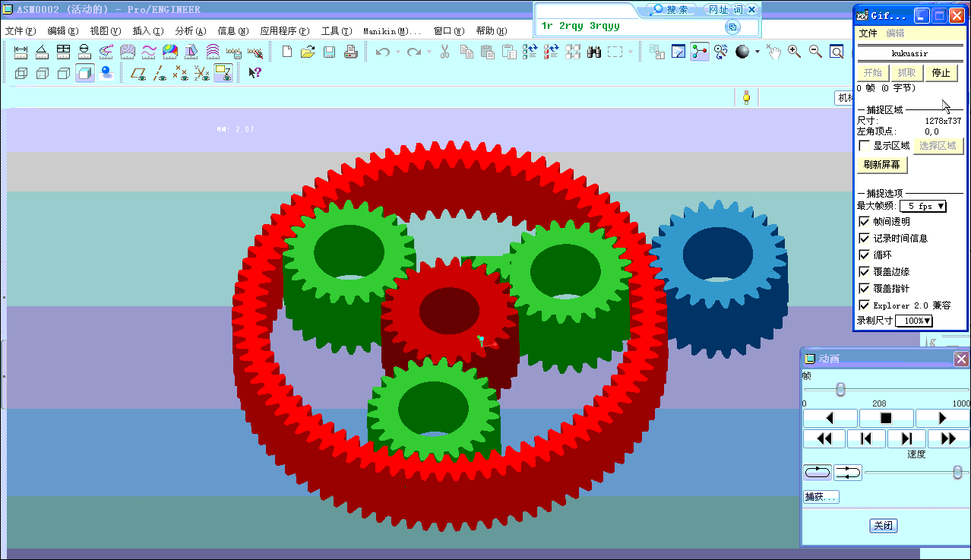Open the What's This help pointer

[x=255, y=73]
